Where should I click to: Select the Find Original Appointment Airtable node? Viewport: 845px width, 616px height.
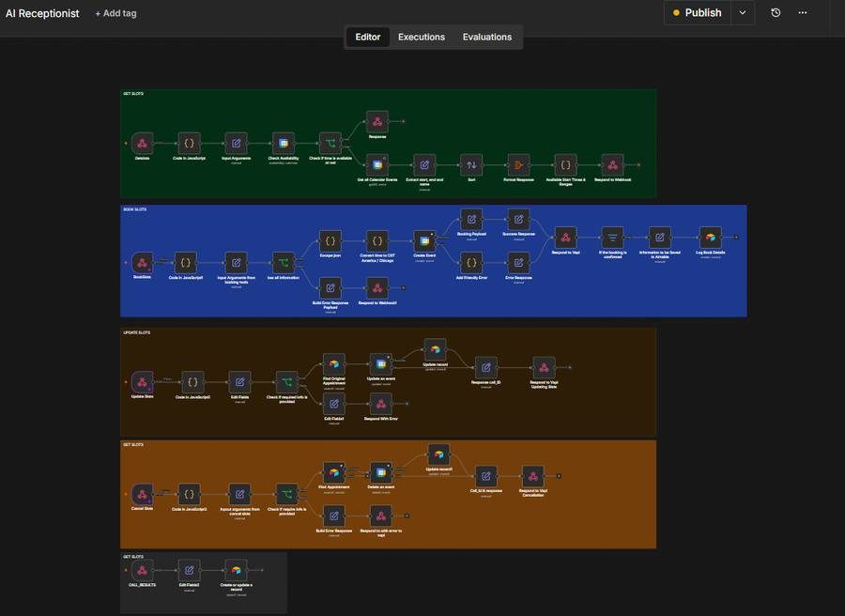[x=334, y=364]
